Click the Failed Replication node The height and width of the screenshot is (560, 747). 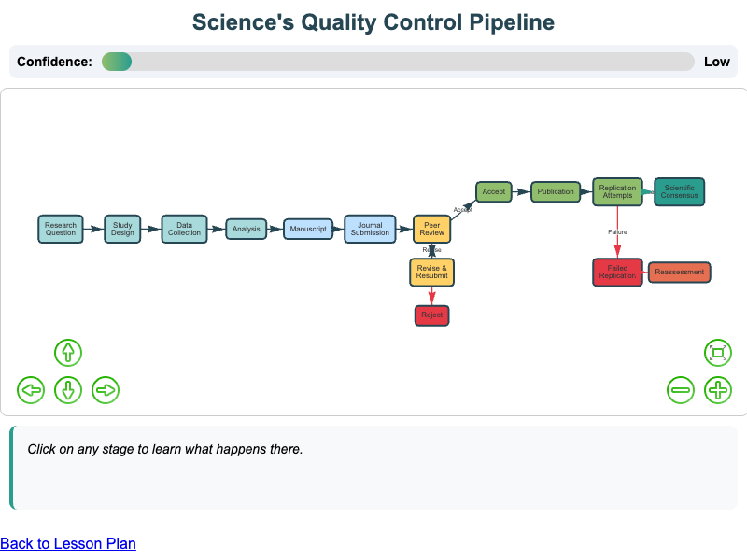coord(617,272)
